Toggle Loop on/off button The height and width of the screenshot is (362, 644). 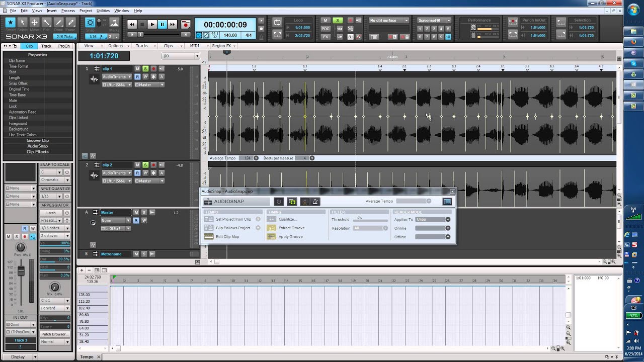277,23
